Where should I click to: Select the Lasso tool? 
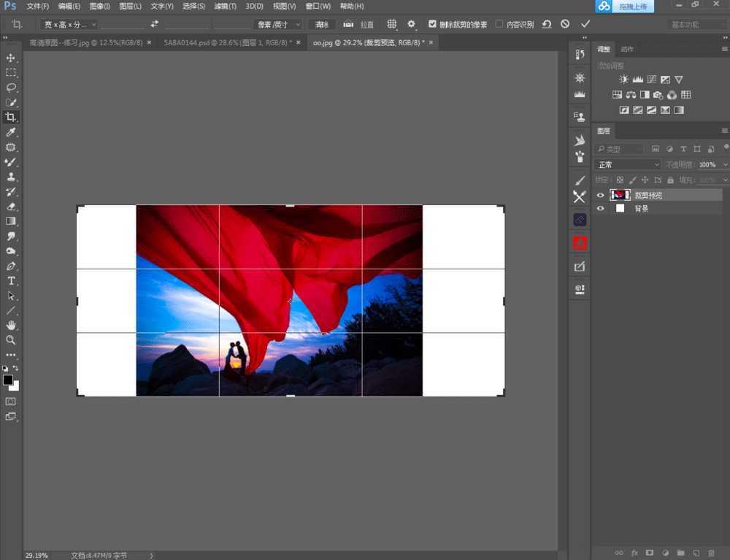click(11, 88)
